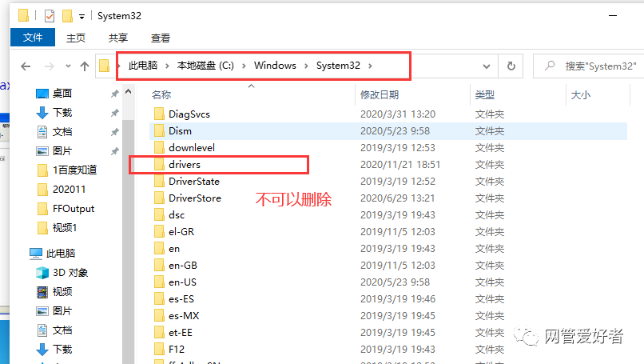Open the 共享 ribbon tab

[118, 38]
